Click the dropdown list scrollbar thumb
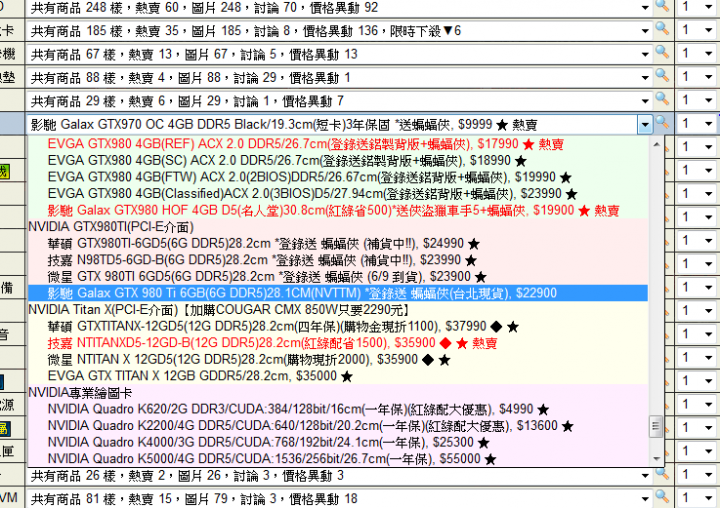Screen dimensions: 720x508 (656, 427)
